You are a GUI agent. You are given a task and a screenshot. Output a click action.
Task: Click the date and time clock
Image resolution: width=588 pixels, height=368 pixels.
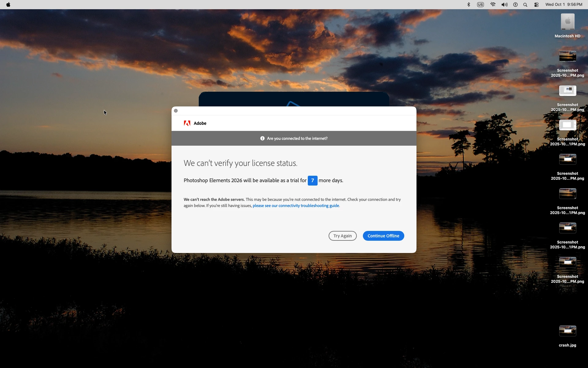pos(563,5)
